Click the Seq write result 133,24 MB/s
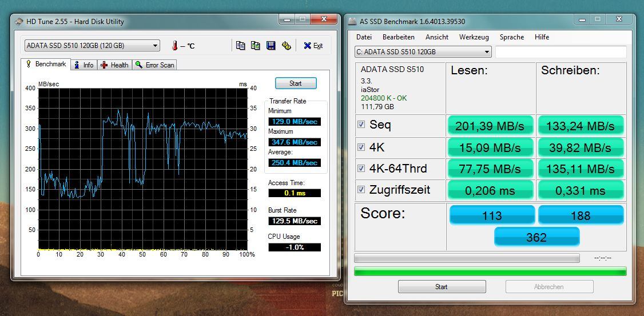 581,126
